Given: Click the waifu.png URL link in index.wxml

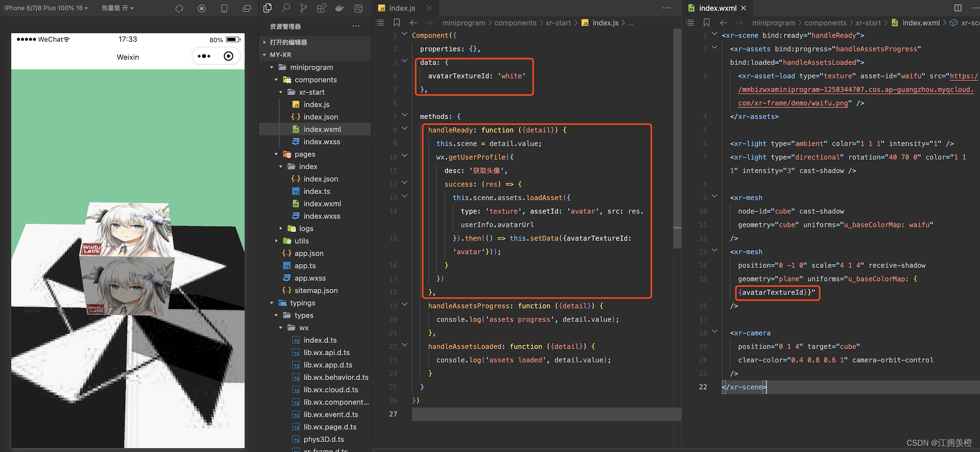Looking at the screenshot, I should (856, 89).
